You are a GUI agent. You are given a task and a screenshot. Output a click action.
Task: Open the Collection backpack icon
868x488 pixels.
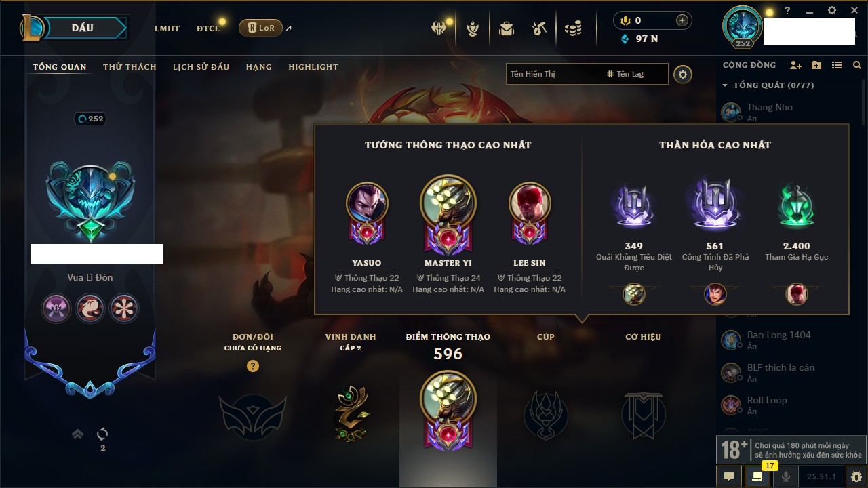506,28
